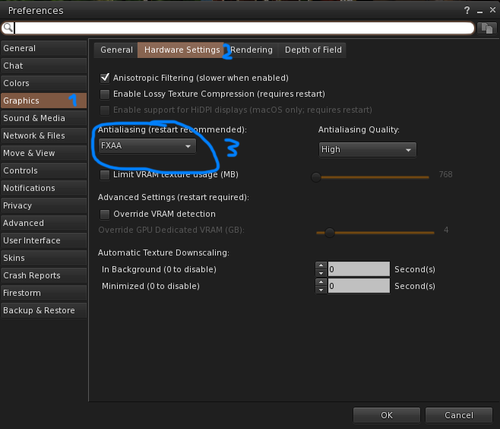Switch to Depth of Field tab

[x=313, y=50]
